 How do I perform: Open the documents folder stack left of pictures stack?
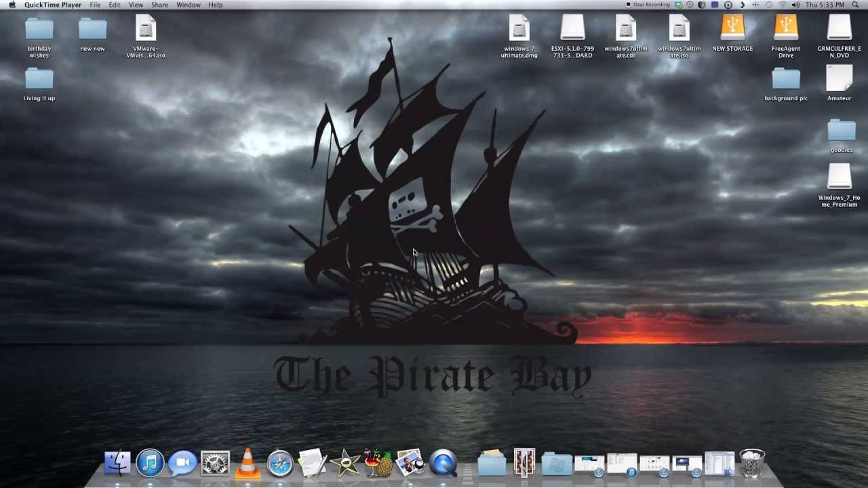click(492, 463)
